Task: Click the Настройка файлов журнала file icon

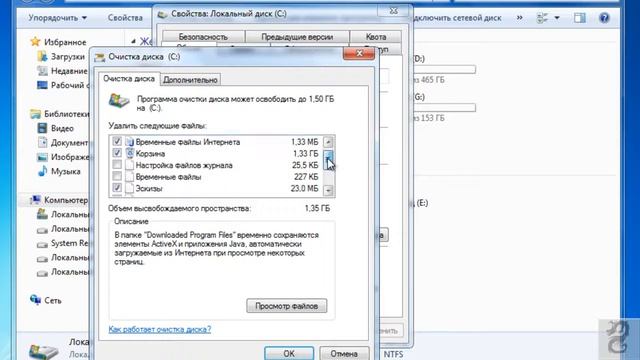Action: pyautogui.click(x=130, y=165)
